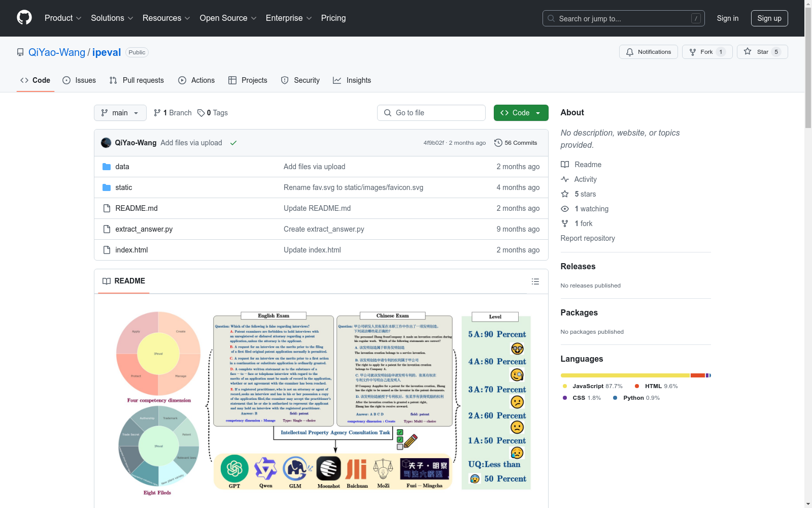The width and height of the screenshot is (812, 508).
Task: Click the CSS 1.8% language entry
Action: pos(582,398)
